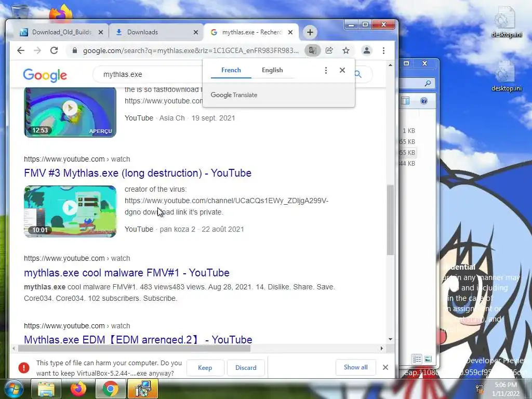Discard the VirtualBox download
The image size is (532, 399).
click(246, 368)
